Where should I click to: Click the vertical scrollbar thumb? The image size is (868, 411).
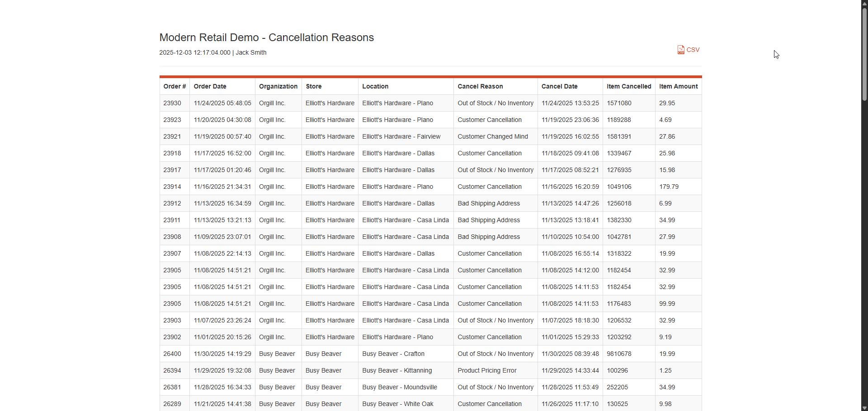coord(864,54)
